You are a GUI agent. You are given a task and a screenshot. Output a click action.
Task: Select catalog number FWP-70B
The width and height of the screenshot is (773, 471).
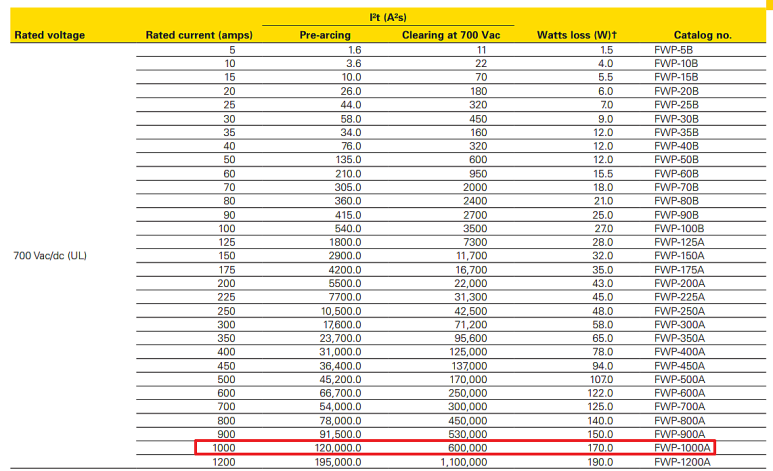tap(676, 187)
